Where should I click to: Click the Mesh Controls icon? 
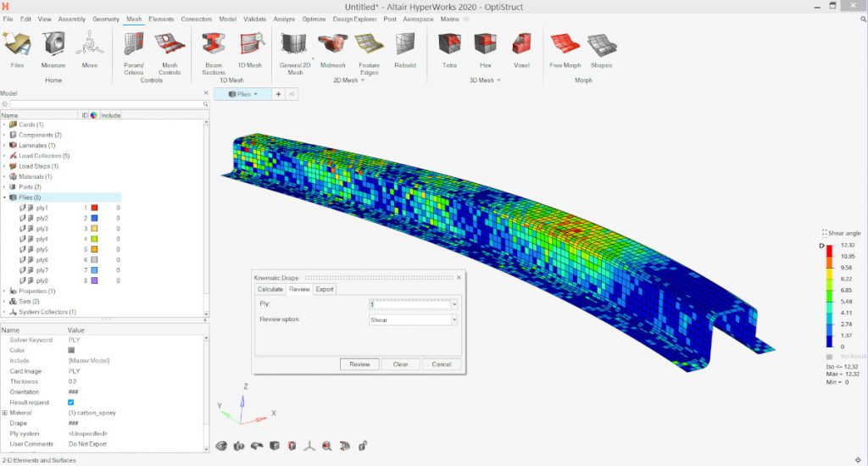(170, 45)
